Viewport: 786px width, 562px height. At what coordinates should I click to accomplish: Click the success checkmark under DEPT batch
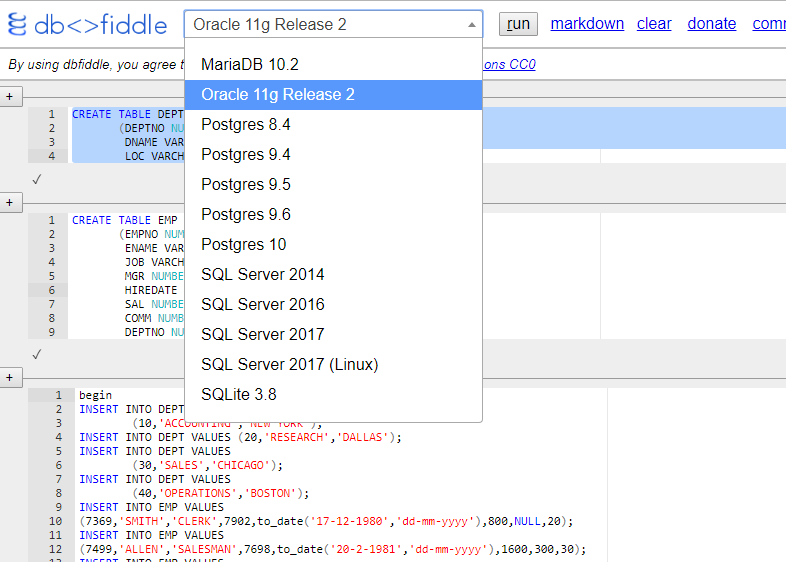pos(36,179)
